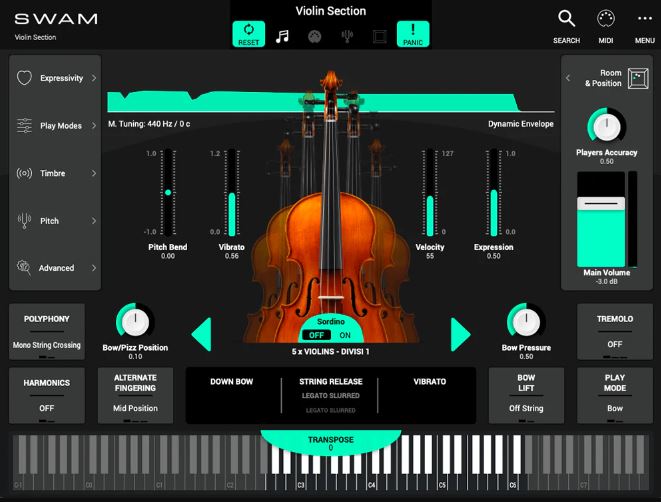Viewport: 661px width, 502px height.
Task: Click the Transpose button
Action: (x=330, y=442)
